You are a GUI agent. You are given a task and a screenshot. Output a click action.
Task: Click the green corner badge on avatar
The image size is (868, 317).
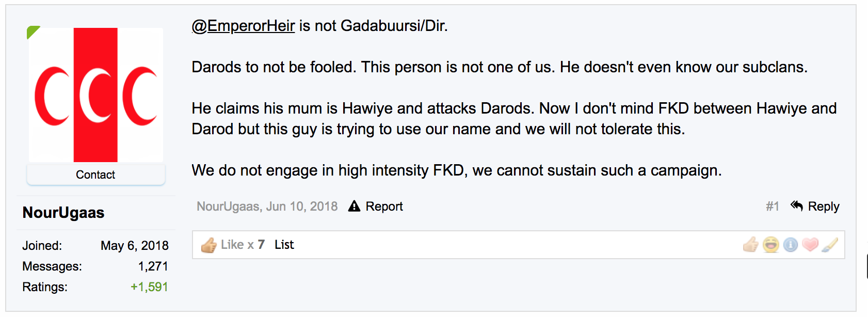[33, 32]
